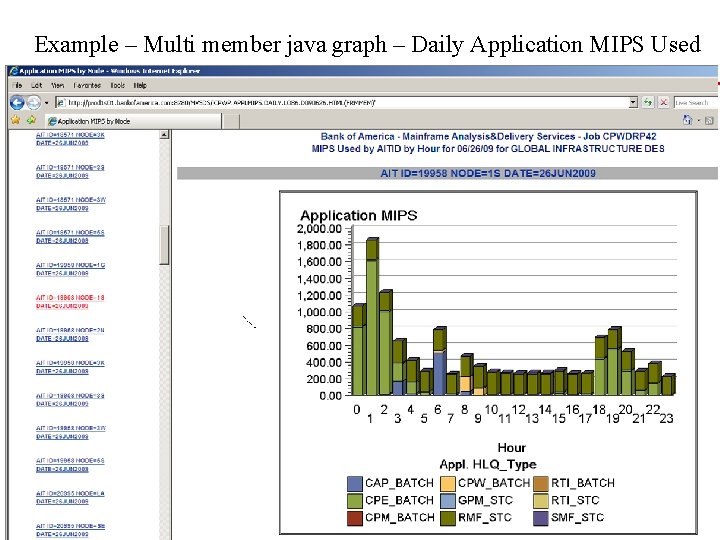Click the IE logo in the title bar

14,71
